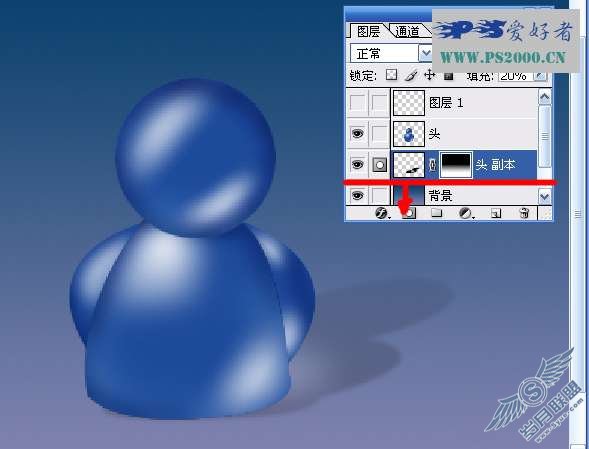
Task: Switch to the 通道 tab
Action: 408,31
